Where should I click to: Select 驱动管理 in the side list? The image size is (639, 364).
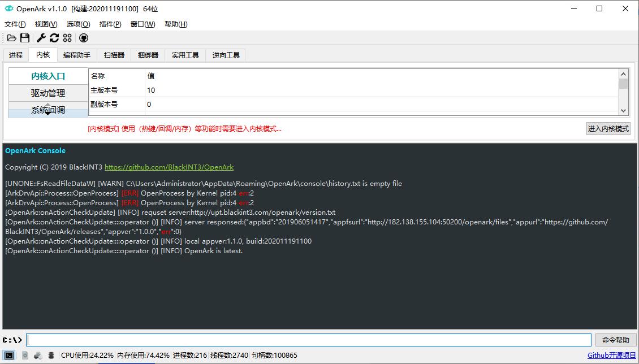pos(48,93)
